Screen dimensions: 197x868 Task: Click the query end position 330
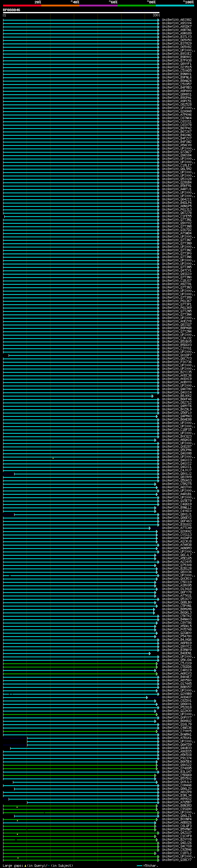(x=155, y=15)
